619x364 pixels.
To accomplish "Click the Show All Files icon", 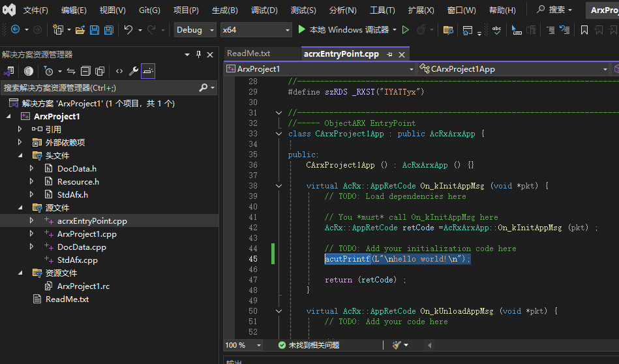I will 100,71.
